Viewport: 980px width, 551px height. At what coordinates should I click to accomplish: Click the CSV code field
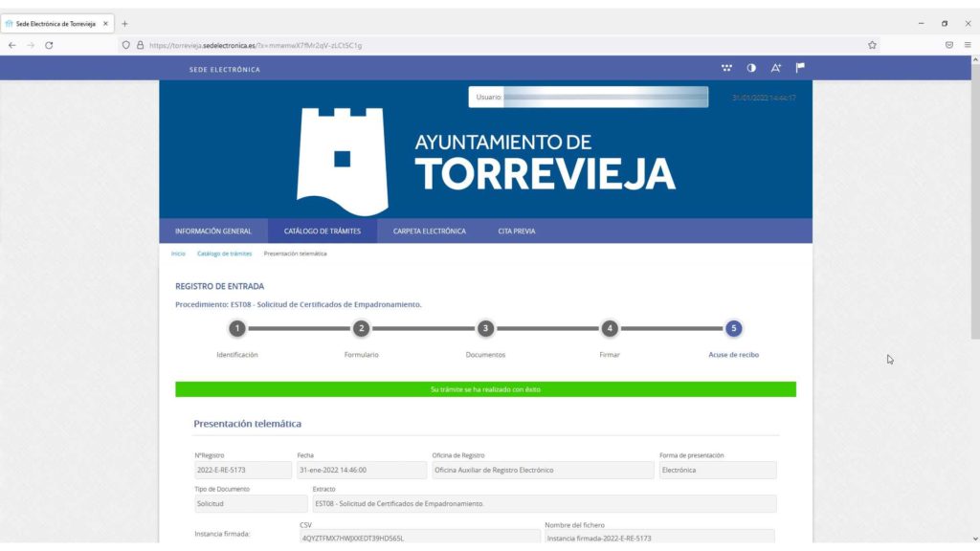coord(420,538)
